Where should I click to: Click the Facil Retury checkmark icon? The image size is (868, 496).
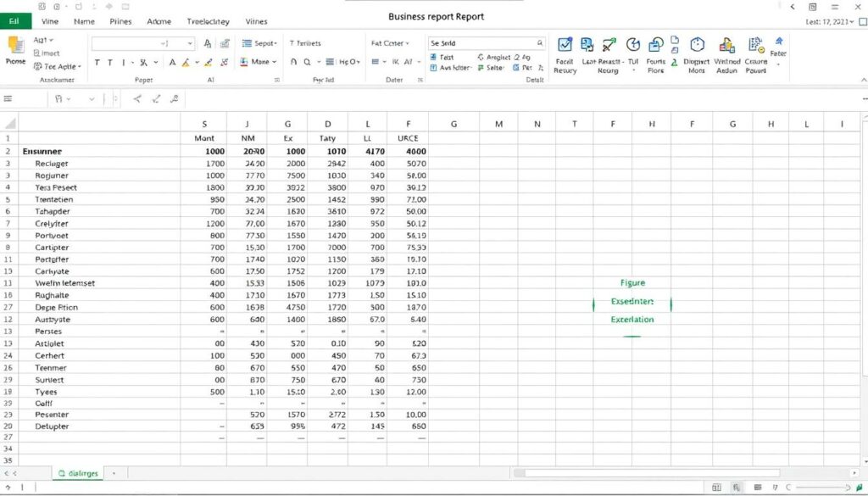click(565, 45)
